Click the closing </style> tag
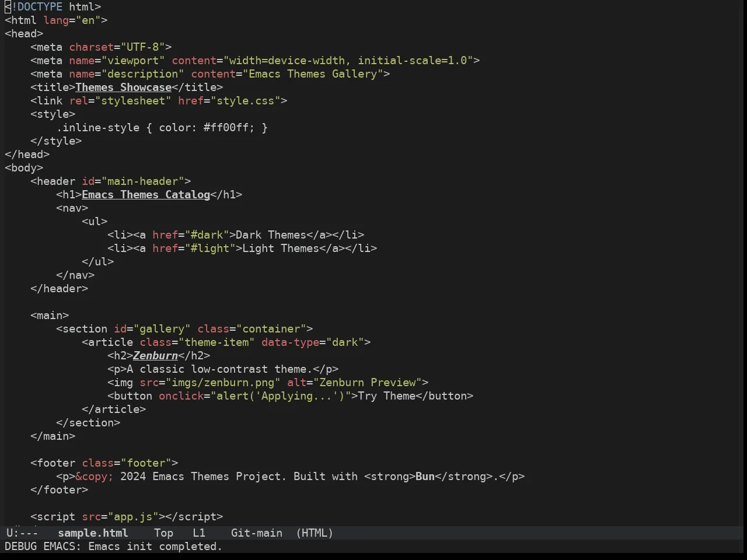The height and width of the screenshot is (560, 747). (x=56, y=141)
